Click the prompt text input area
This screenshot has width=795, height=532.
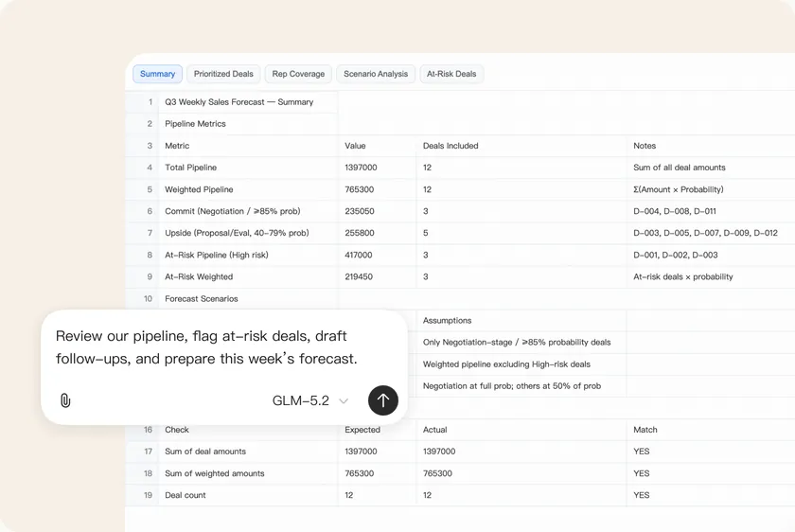click(x=208, y=347)
